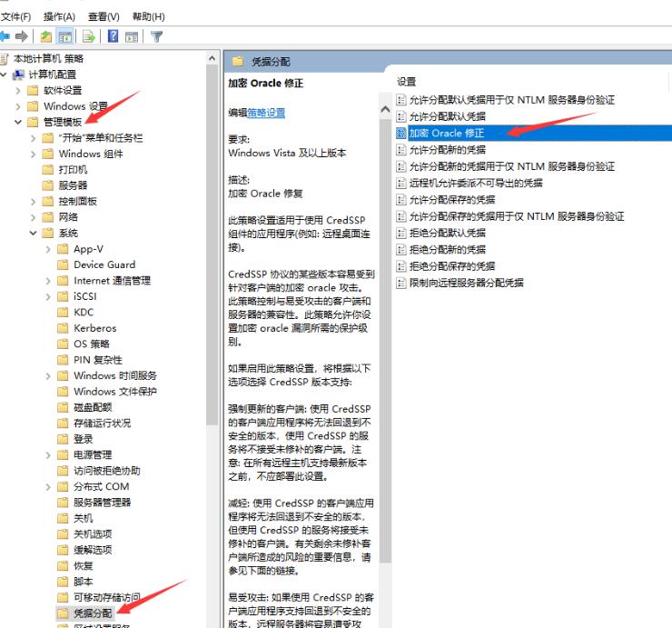672x628 pixels.
Task: Open the Help question mark icon
Action: (114, 36)
